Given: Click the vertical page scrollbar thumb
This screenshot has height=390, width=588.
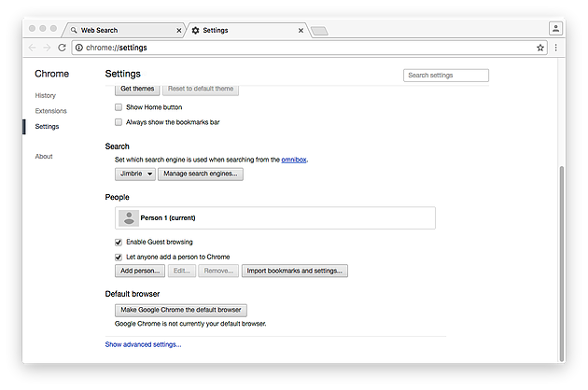Looking at the screenshot, I should (x=561, y=264).
